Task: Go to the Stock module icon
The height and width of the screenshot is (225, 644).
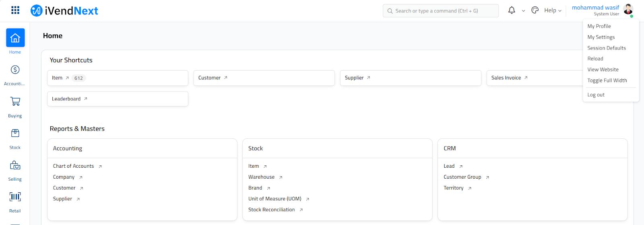Action: [15, 133]
